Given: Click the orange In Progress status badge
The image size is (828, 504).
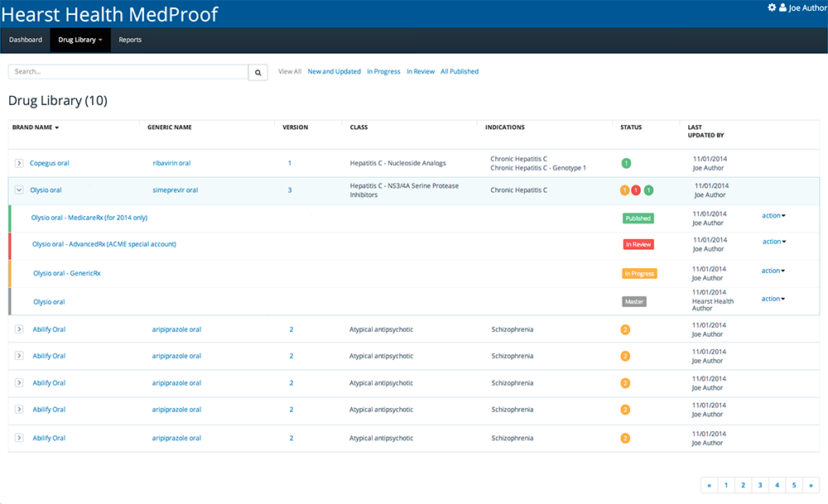Looking at the screenshot, I should pyautogui.click(x=639, y=273).
